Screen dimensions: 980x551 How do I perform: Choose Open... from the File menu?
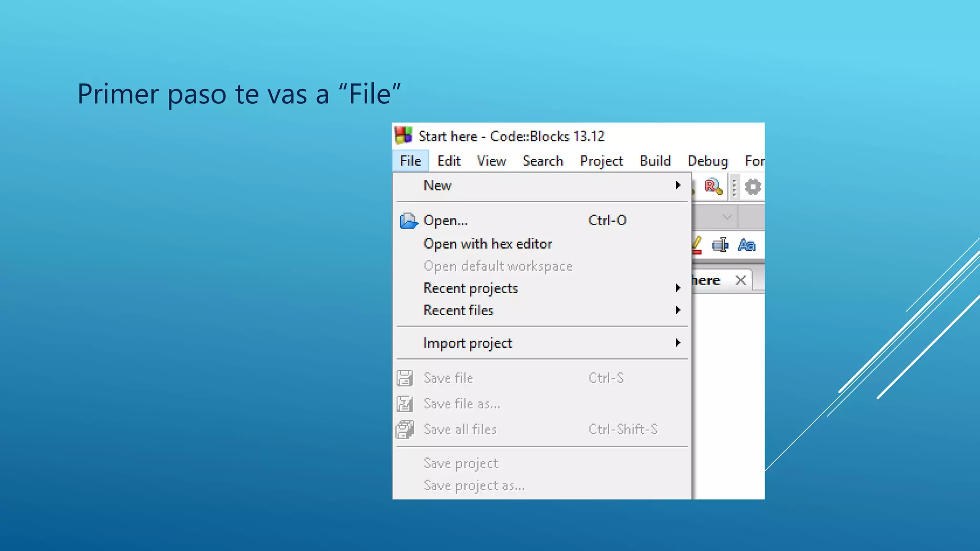coord(542,220)
